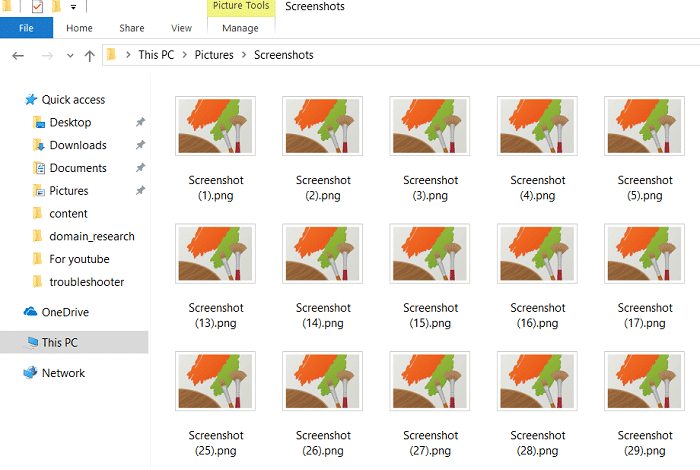Click the Screenshot (27).png file name
This screenshot has width=700, height=470.
[430, 443]
